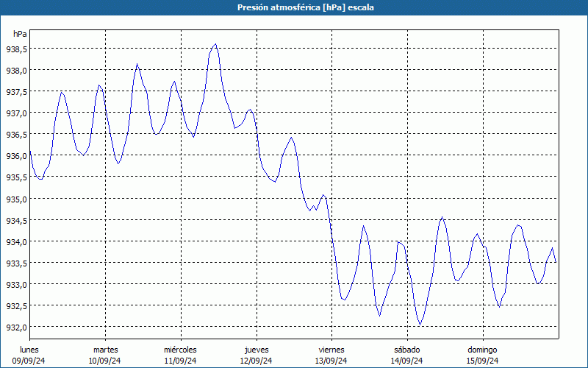Viewport: 588px width, 368px height.
Task: Select the 934,0 axis value
Action: (x=16, y=241)
